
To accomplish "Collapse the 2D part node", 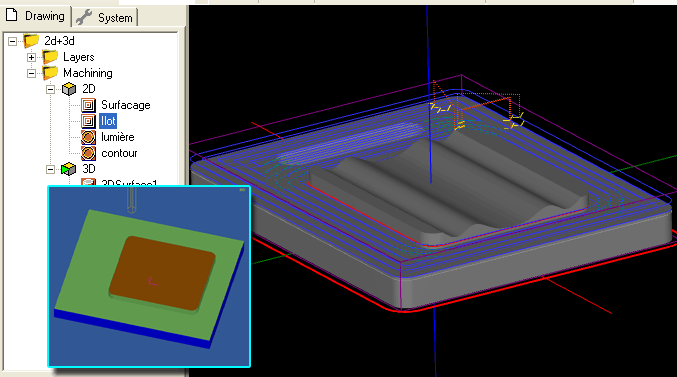I will click(51, 89).
